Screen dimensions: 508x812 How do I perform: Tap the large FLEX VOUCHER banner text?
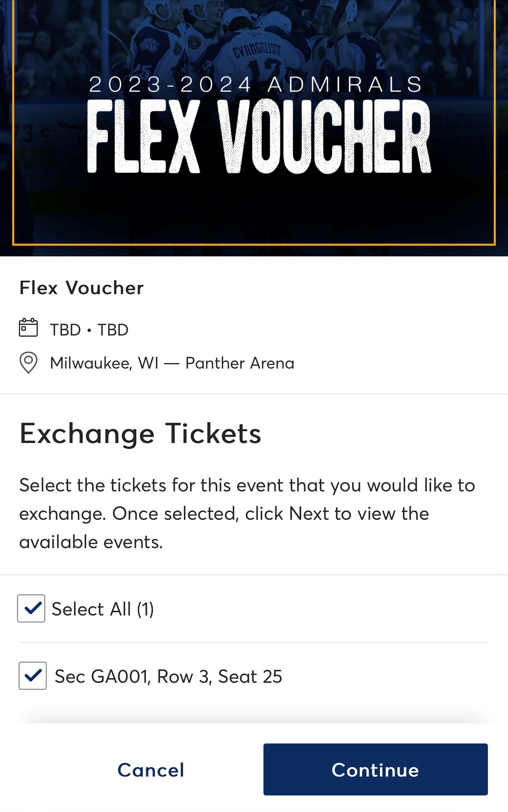(x=259, y=136)
